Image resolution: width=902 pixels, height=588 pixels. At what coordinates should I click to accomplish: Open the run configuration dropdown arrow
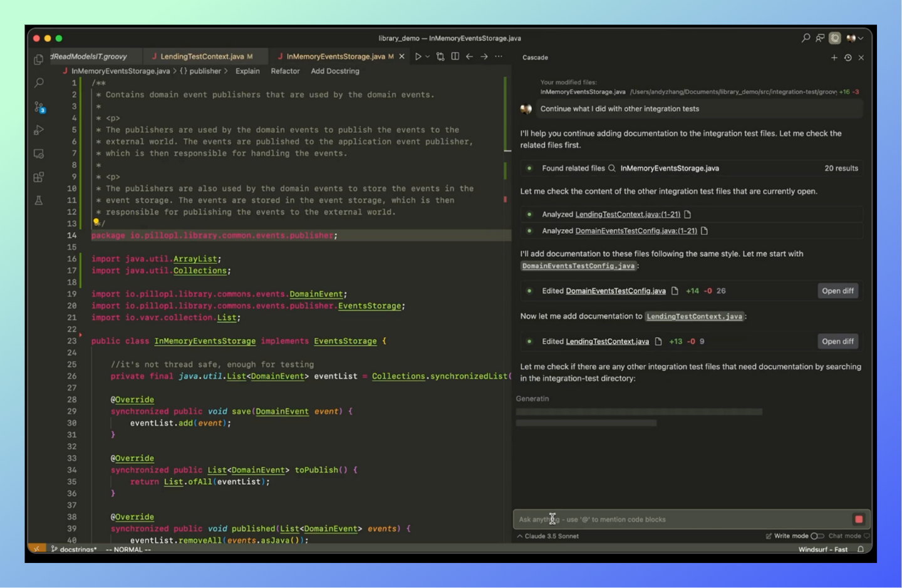coord(427,56)
